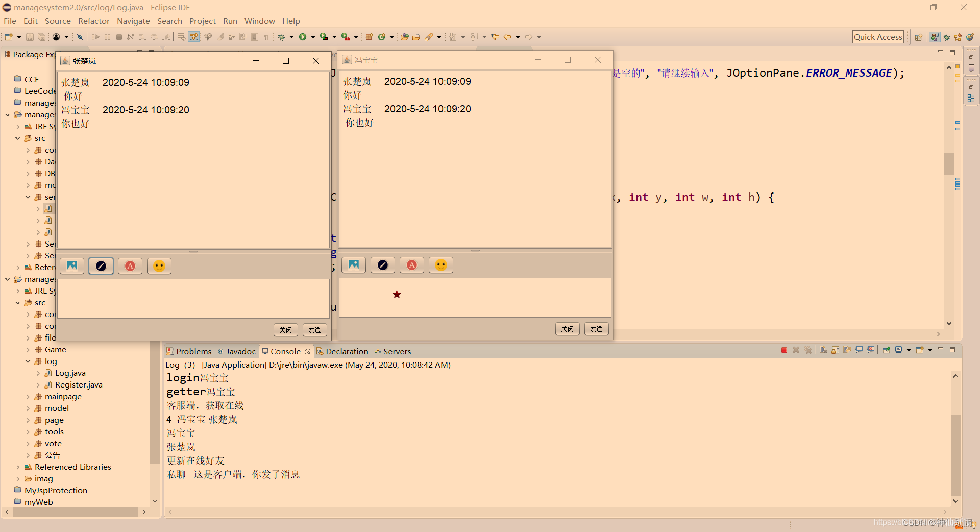Screen dimensions: 980x532
Task: Toggle the highlighted Mark Occurrences toolbar button
Action: pos(193,37)
